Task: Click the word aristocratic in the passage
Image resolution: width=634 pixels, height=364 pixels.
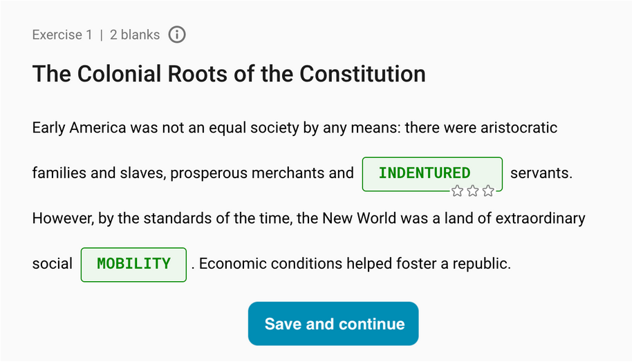Action: (519, 128)
